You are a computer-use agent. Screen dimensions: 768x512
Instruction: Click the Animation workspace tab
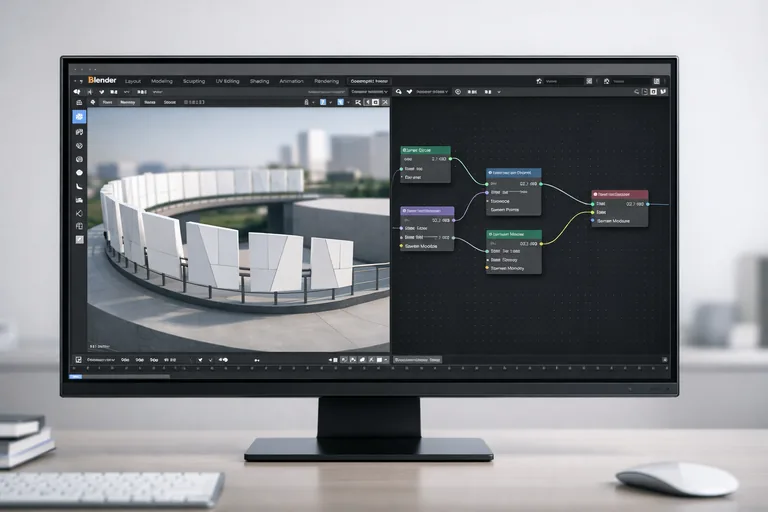click(x=291, y=81)
